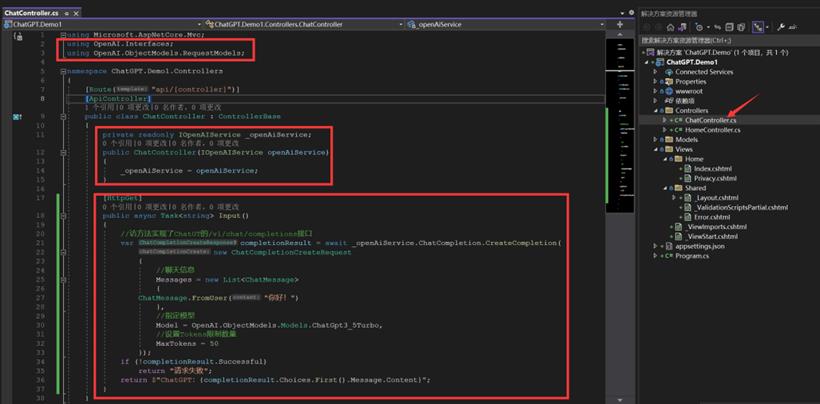Open Program.cs from the solution tree
The image size is (820, 404).
[692, 256]
